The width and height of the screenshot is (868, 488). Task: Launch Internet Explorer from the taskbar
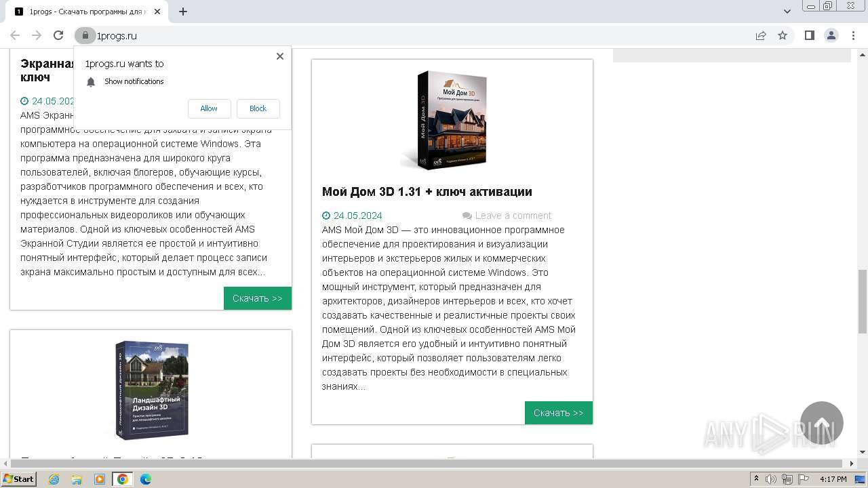(x=54, y=479)
